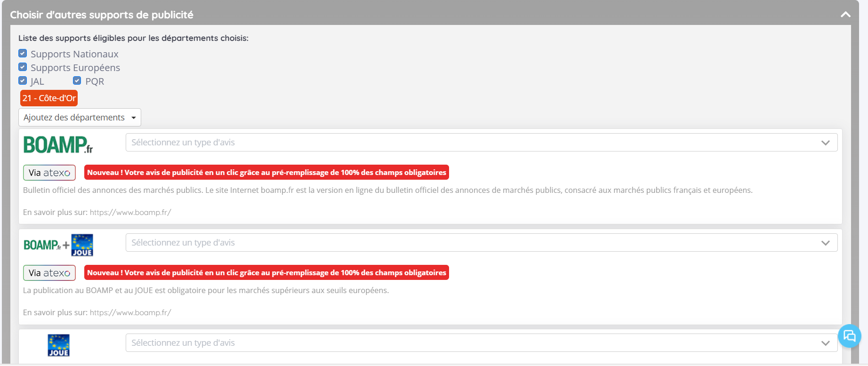Click the BOAMP + JOUE combined logo
Viewport: 868px width, 366px height.
[58, 245]
